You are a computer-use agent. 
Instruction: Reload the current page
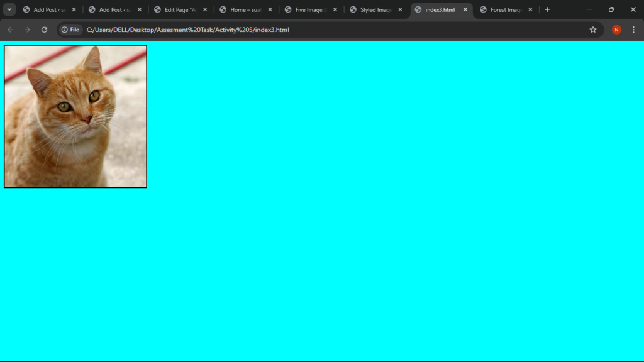[x=44, y=30]
